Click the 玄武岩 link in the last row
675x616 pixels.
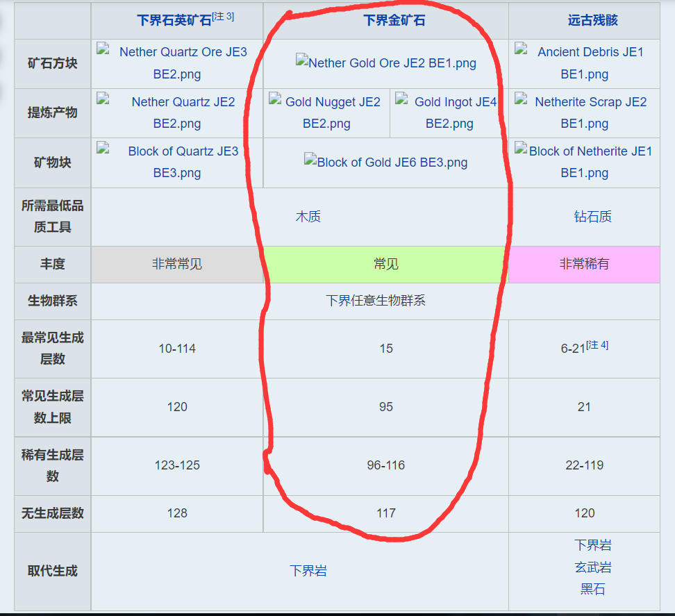[592, 567]
